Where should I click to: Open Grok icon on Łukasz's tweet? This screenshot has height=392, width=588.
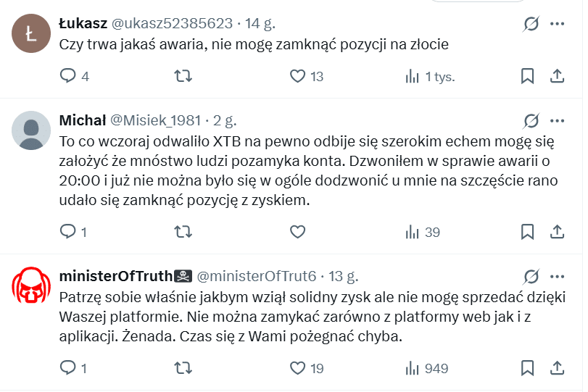[x=531, y=24]
